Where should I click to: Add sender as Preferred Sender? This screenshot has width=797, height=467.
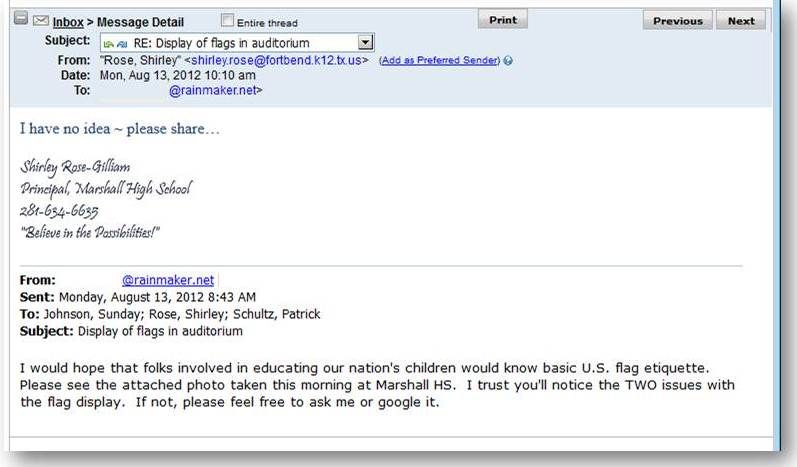[x=440, y=60]
